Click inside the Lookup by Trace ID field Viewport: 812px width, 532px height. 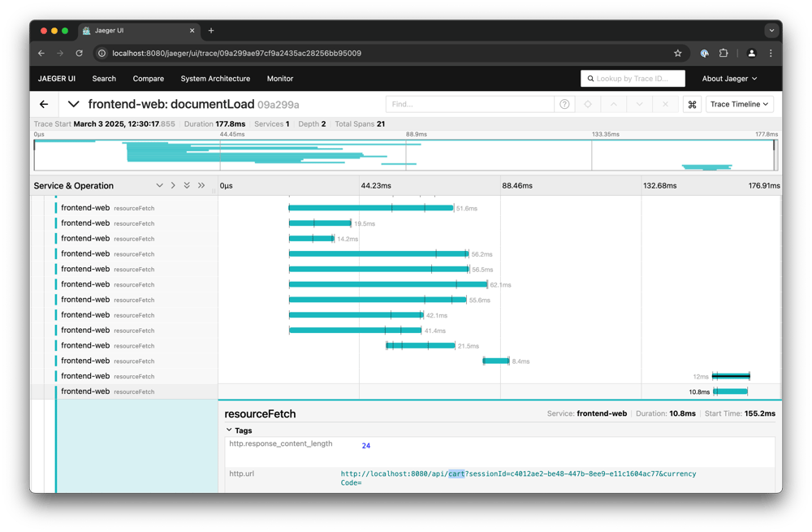point(633,79)
